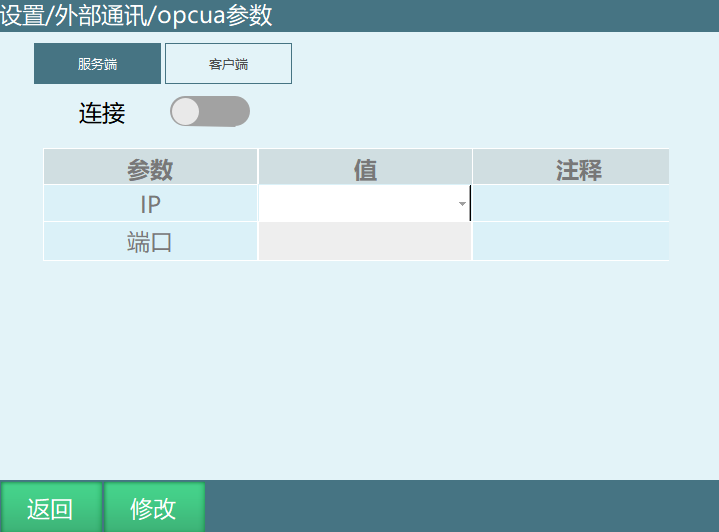Switch to the 服务端 tab
The image size is (719, 532).
(x=97, y=64)
